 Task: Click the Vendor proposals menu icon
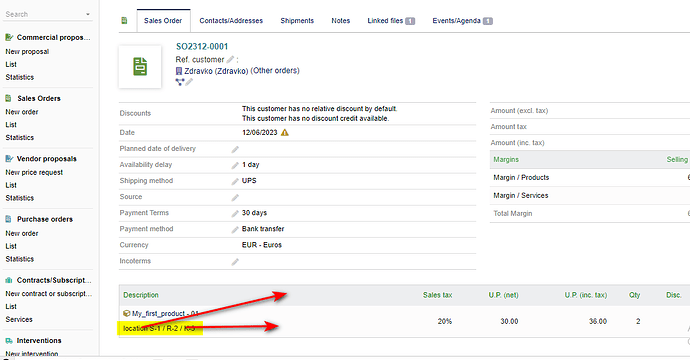9,158
